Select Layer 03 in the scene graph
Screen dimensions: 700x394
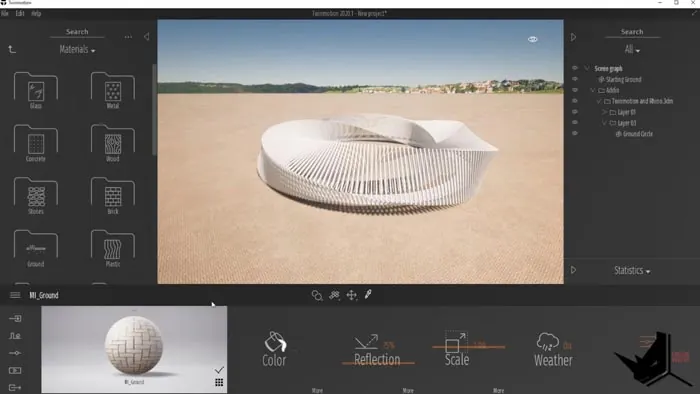pyautogui.click(x=627, y=123)
